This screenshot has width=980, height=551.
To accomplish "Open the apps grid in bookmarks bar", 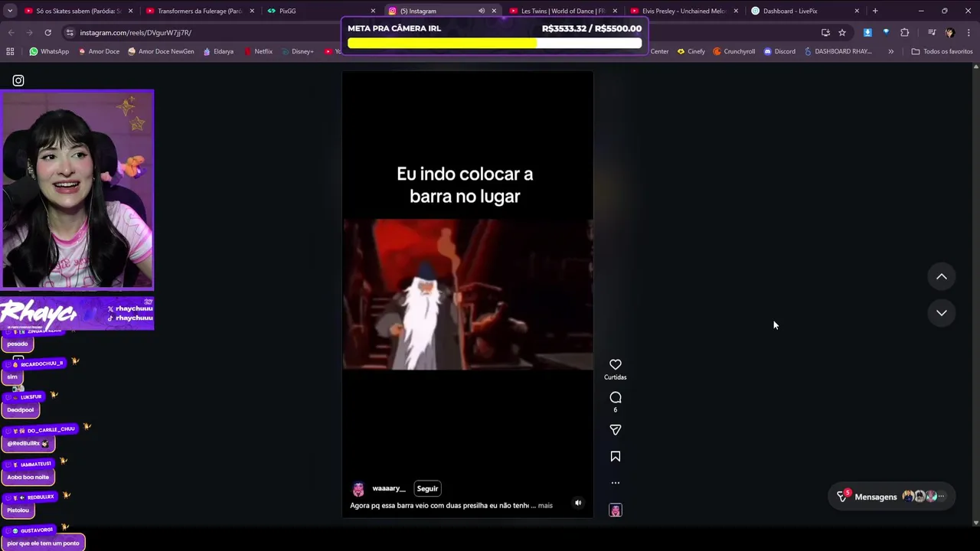I will (10, 51).
